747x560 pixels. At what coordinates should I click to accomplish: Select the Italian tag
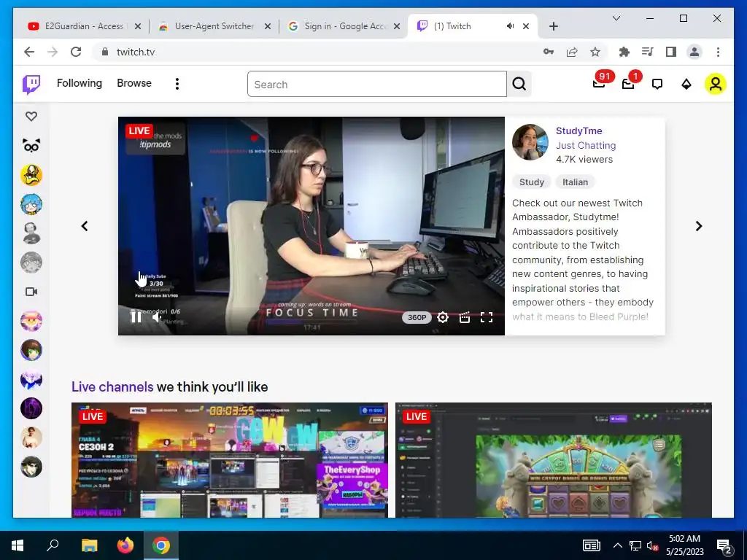tap(575, 182)
